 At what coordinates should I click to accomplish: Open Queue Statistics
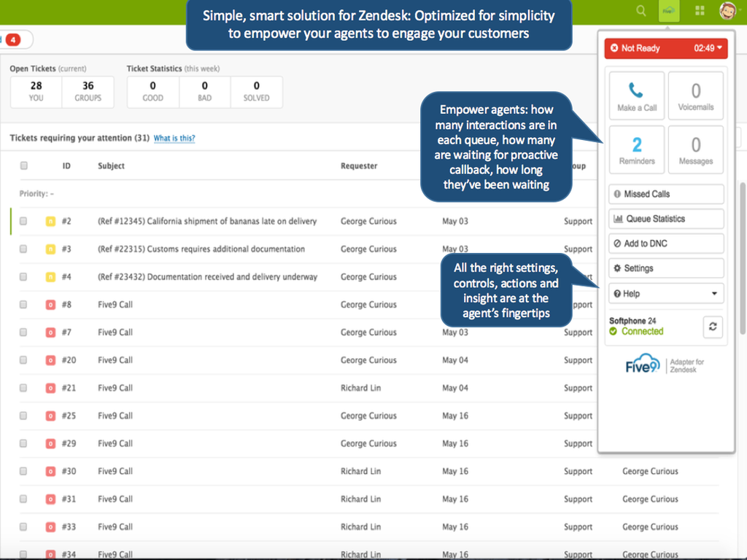click(666, 219)
